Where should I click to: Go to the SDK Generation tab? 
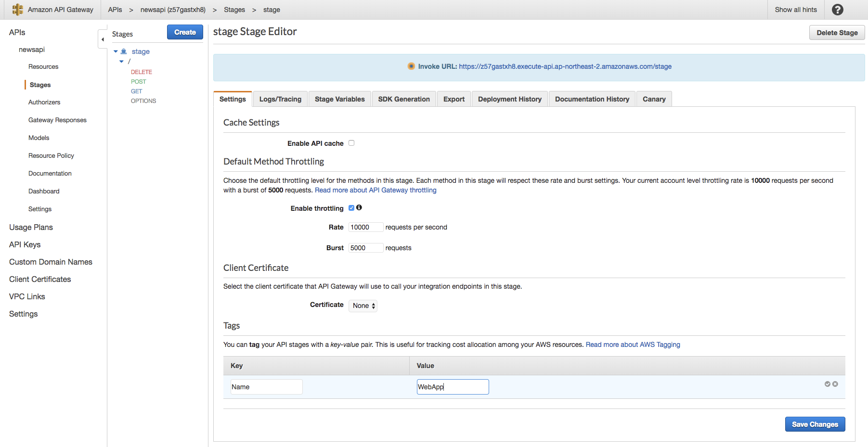404,99
